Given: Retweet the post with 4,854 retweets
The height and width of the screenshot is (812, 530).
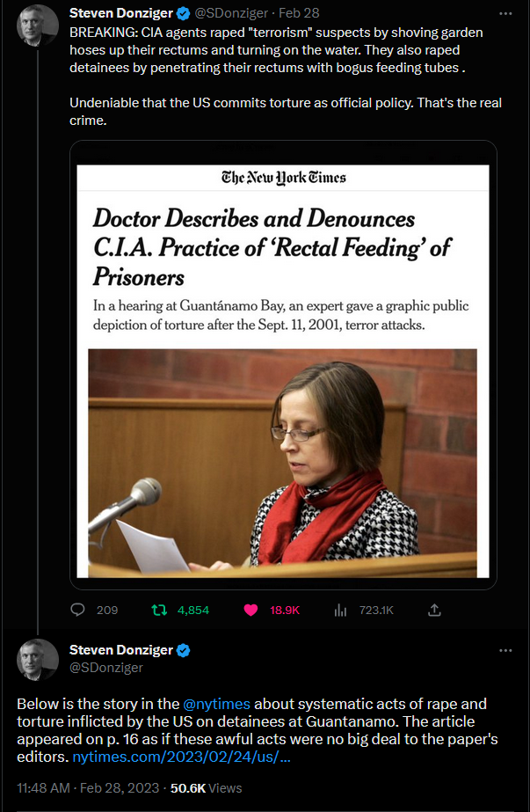Looking at the screenshot, I should click(159, 610).
